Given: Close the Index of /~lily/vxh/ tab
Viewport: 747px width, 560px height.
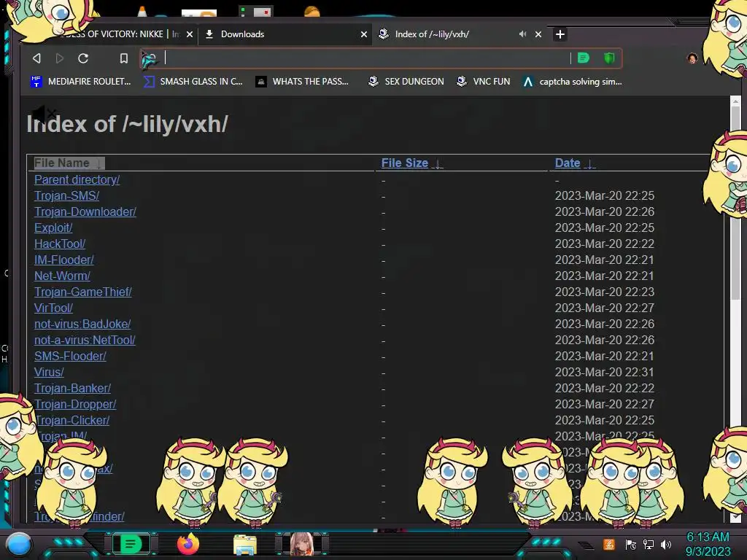Looking at the screenshot, I should click(538, 34).
